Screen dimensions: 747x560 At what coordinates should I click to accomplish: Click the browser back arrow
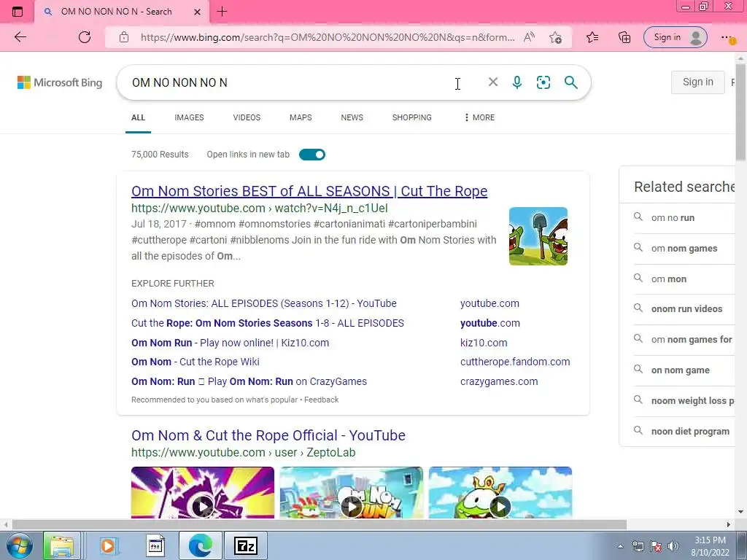[x=20, y=37]
